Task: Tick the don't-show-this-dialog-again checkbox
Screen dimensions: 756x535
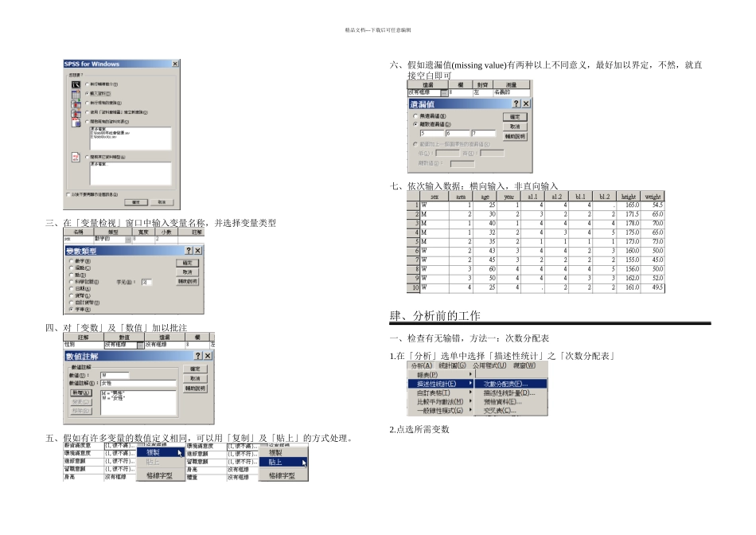Action: click(x=68, y=194)
